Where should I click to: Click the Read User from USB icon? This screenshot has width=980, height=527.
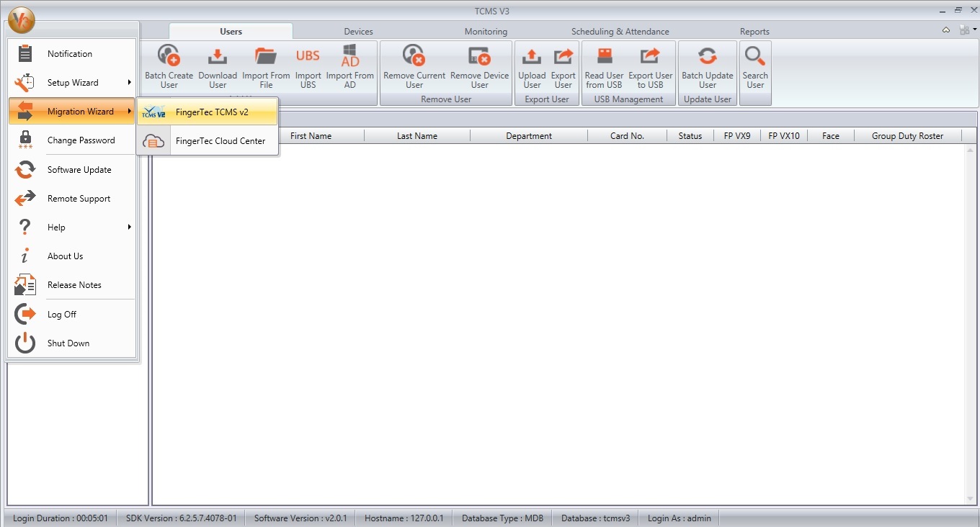pos(604,56)
